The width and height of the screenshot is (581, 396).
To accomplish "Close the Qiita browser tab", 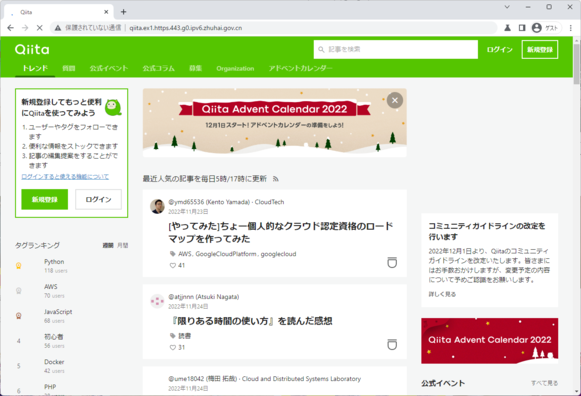I will (106, 12).
